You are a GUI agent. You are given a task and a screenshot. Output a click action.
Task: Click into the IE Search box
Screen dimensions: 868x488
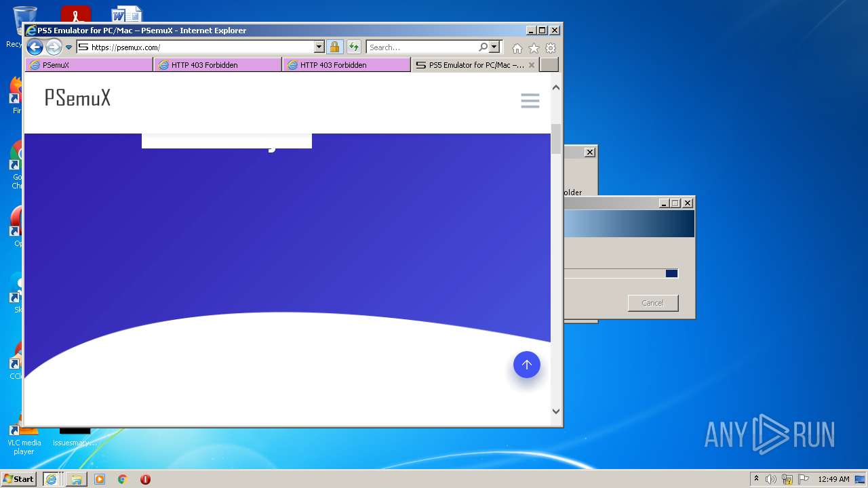pos(422,47)
